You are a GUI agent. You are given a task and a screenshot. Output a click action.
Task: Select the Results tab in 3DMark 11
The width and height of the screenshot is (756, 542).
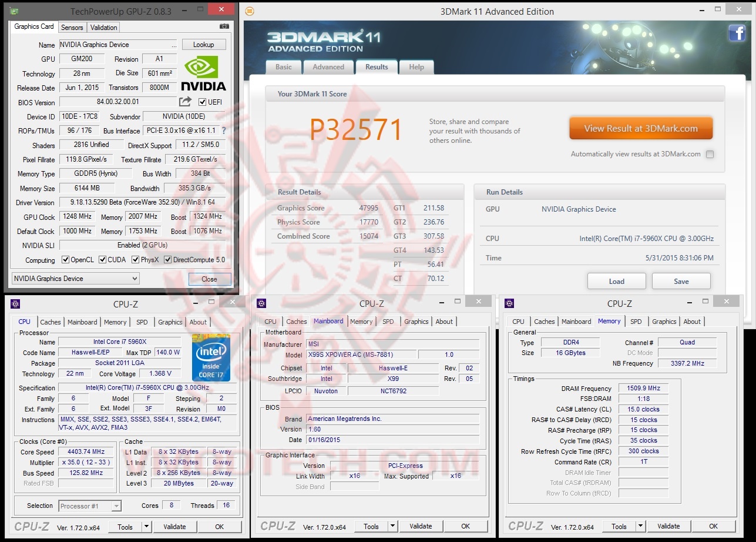pyautogui.click(x=377, y=66)
